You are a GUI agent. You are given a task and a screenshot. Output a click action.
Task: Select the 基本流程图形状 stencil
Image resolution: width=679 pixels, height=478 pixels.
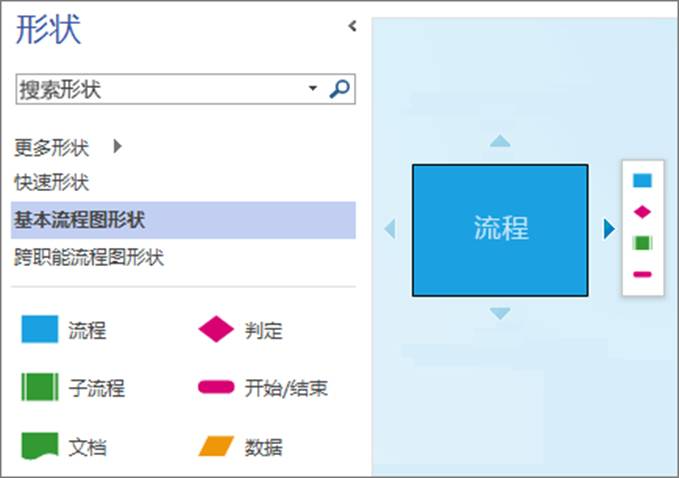pyautogui.click(x=80, y=220)
